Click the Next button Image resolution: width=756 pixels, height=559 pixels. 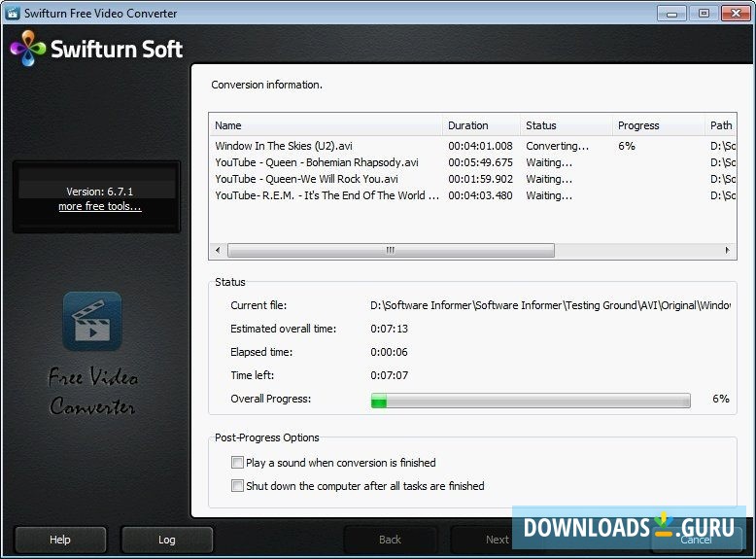(498, 540)
